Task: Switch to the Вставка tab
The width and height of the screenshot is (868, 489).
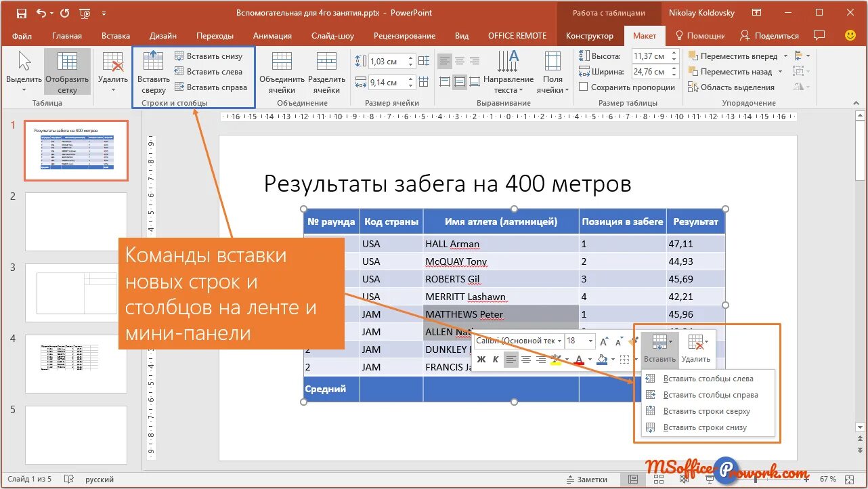Action: point(116,36)
